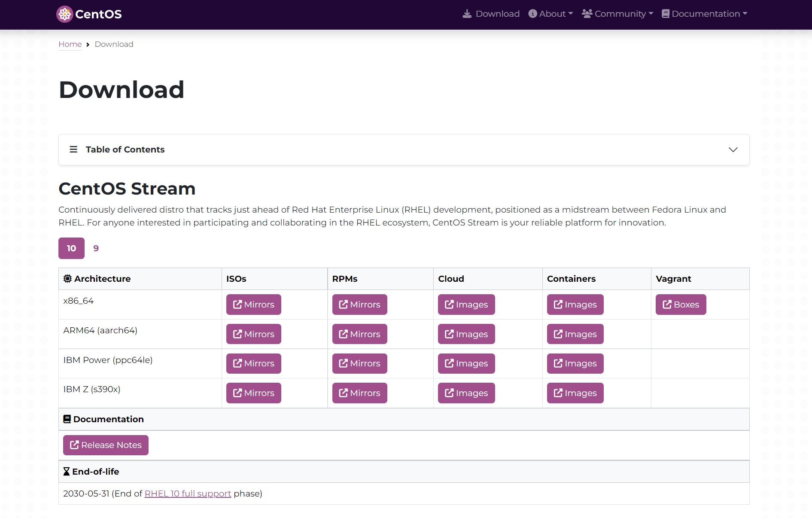Open x86_64 Containers Images
The height and width of the screenshot is (518, 812).
point(575,305)
